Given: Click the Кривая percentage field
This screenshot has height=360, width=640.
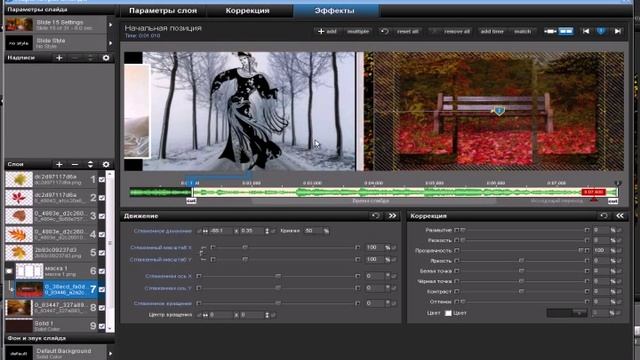Looking at the screenshot, I should [313, 231].
